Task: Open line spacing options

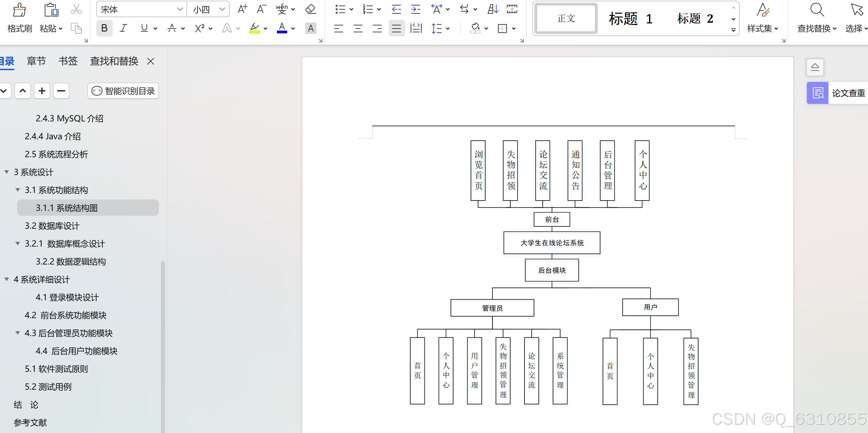Action: click(437, 28)
